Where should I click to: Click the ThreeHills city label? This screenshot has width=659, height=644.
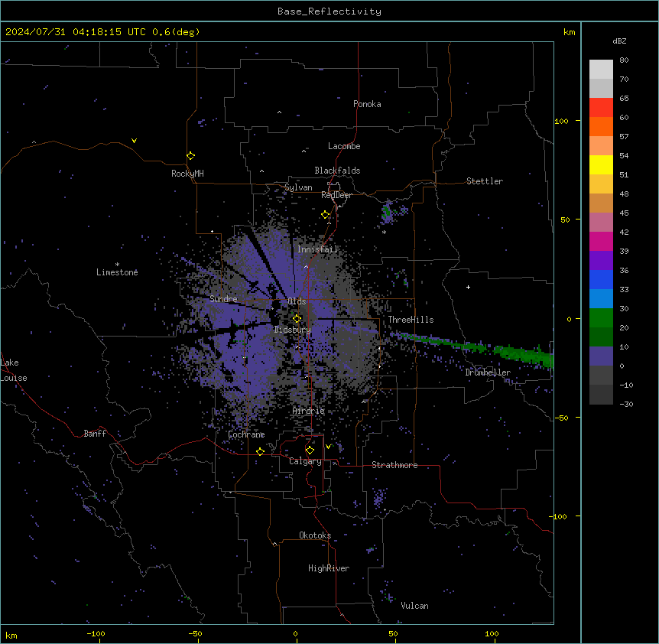(411, 320)
